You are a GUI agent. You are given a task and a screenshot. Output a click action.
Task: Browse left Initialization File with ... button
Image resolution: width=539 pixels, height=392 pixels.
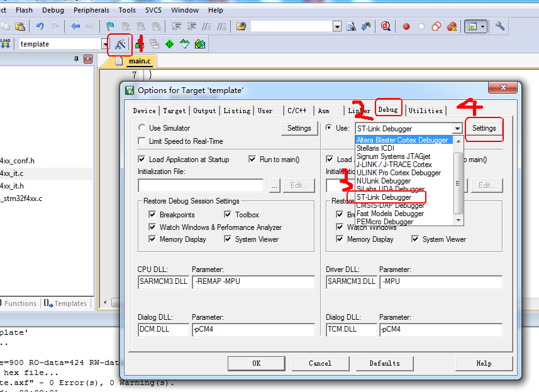(x=274, y=186)
